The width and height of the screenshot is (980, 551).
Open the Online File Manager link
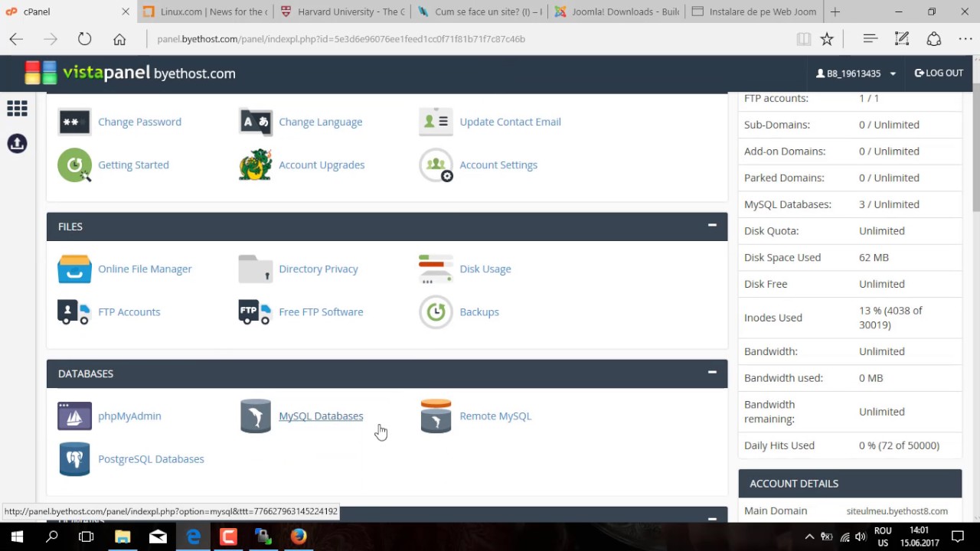(145, 269)
